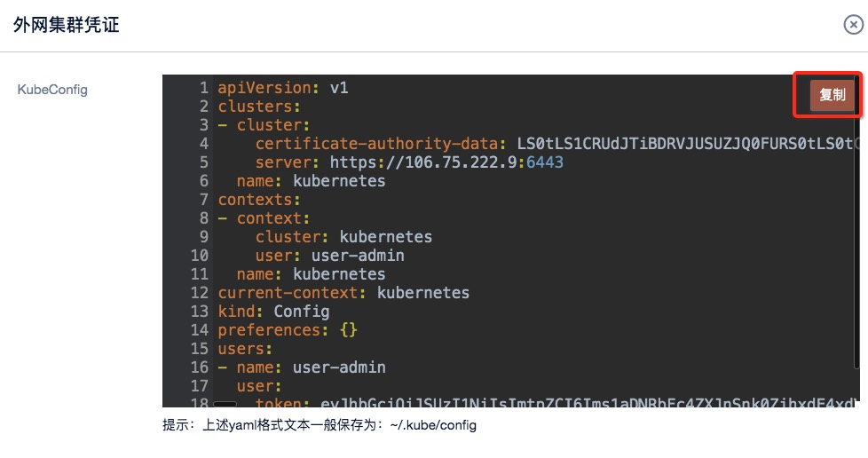The height and width of the screenshot is (458, 868).
Task: Click the port number 6443
Action: [545, 162]
